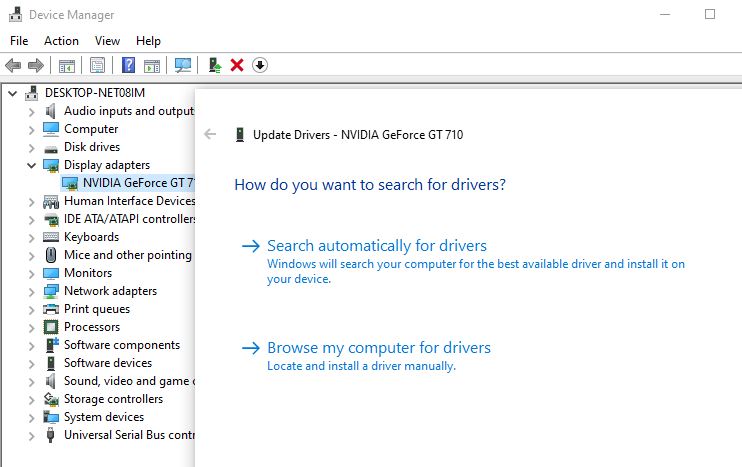Click the Properties toolbar icon
The height and width of the screenshot is (467, 742).
(97, 66)
